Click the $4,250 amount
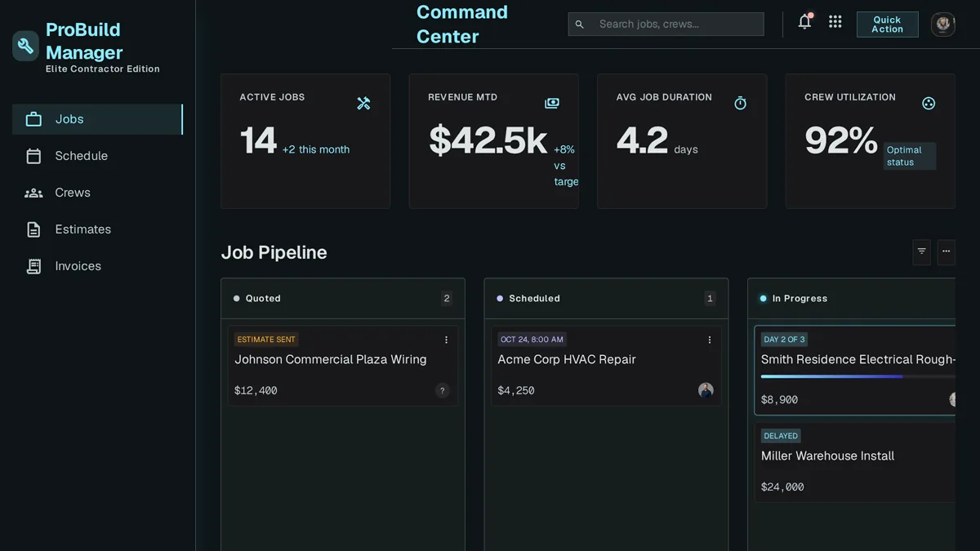Viewport: 980px width, 551px height. click(516, 391)
